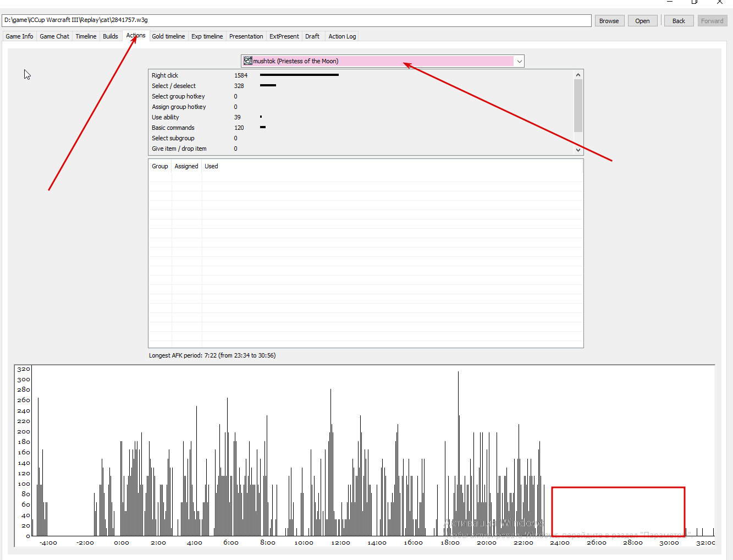Screen dimensions: 733x560
Task: Select the Assign group hotkey row
Action: click(361, 107)
